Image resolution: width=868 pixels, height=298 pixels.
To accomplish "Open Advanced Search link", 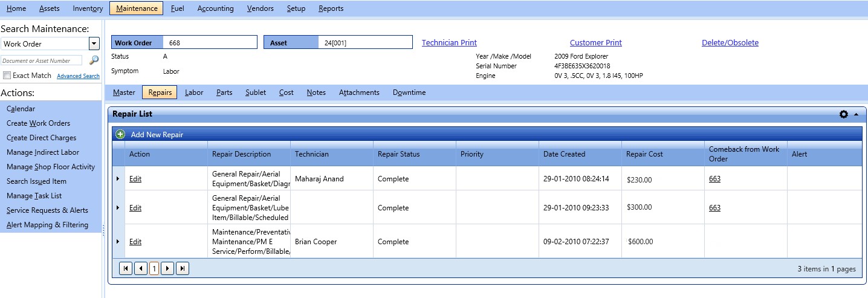I will pos(78,76).
